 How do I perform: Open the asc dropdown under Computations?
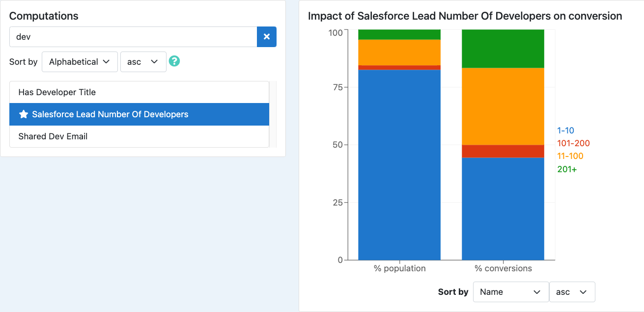(x=143, y=62)
